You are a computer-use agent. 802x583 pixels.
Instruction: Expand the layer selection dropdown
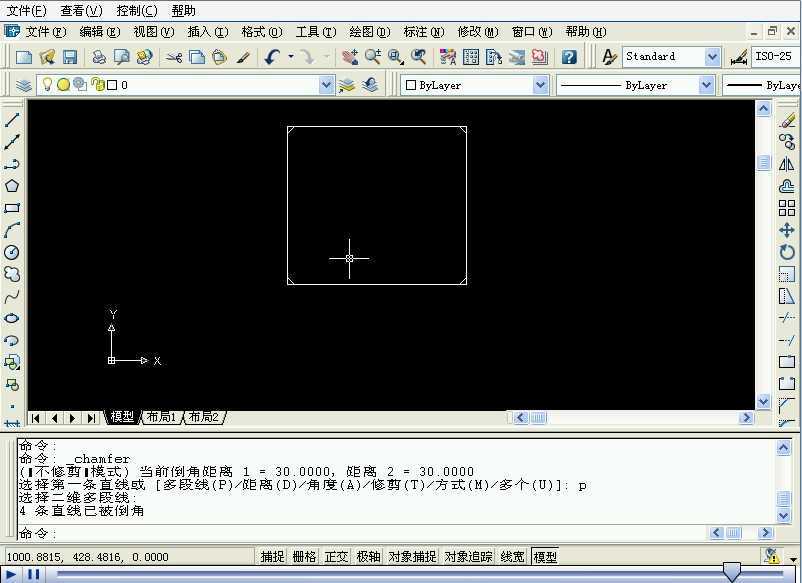coord(326,85)
